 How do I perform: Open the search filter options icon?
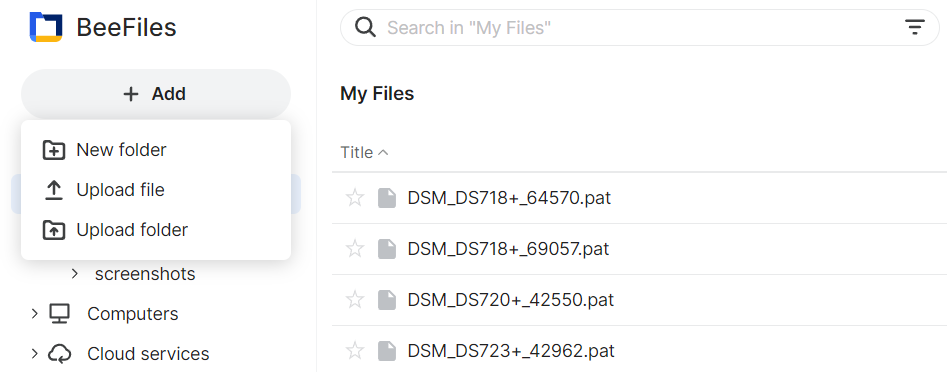[914, 27]
